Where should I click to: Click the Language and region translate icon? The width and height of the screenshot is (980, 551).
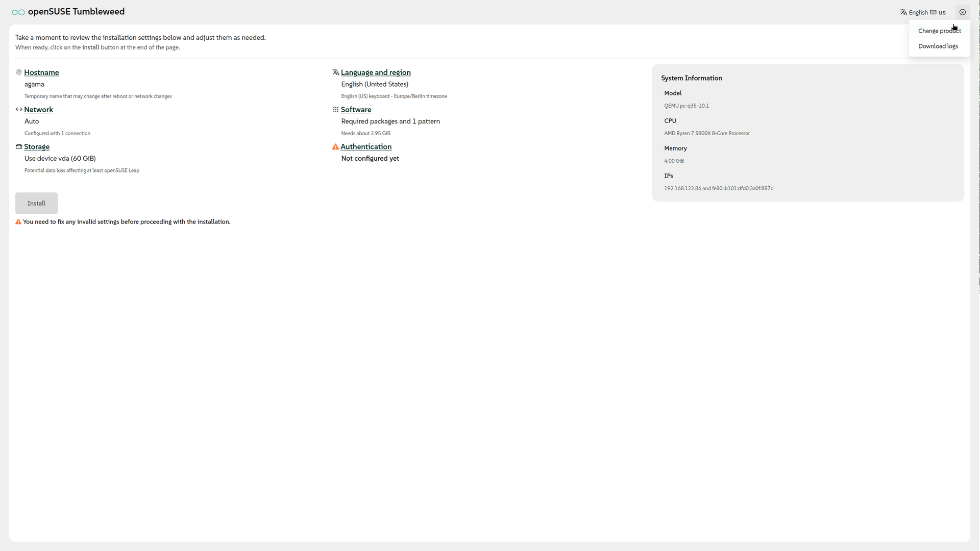(x=335, y=72)
